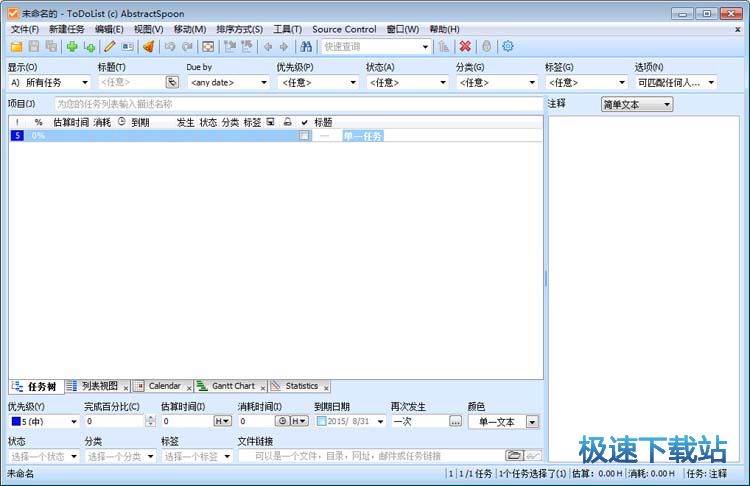Click the pencil edit task icon

tap(110, 46)
